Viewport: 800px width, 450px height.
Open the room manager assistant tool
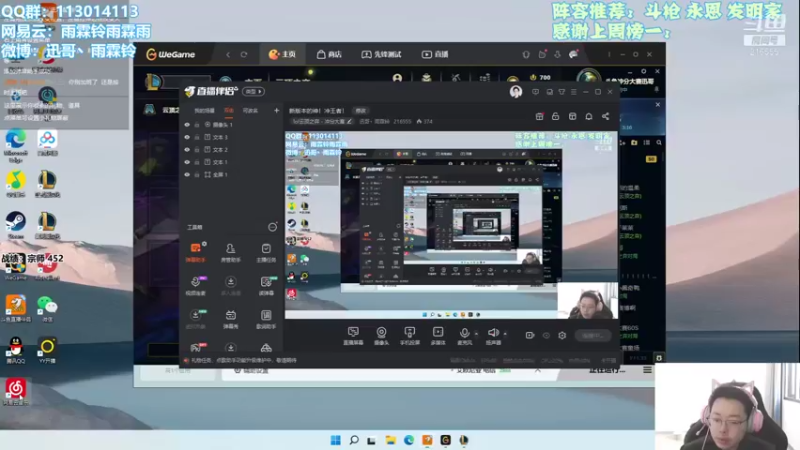(231, 253)
